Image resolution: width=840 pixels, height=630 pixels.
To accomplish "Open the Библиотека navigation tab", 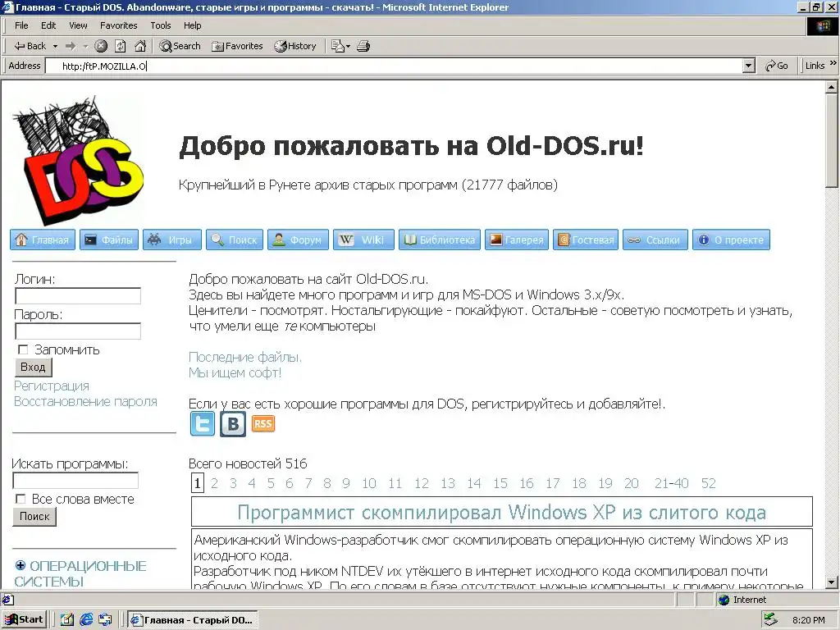I will [x=440, y=240].
